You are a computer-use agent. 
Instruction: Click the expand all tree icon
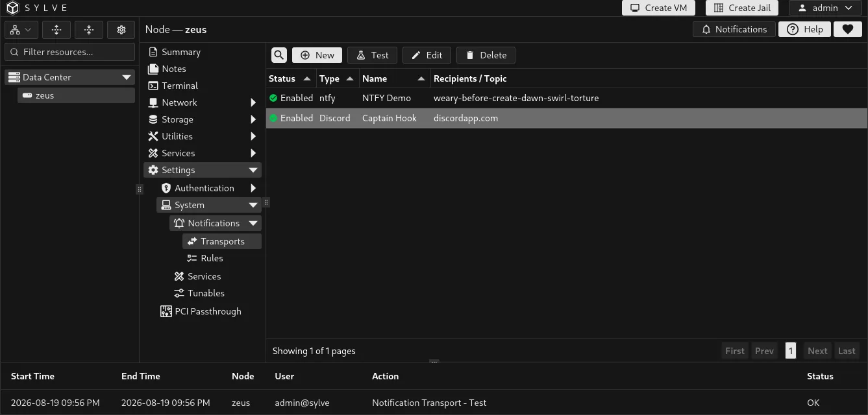coord(56,30)
